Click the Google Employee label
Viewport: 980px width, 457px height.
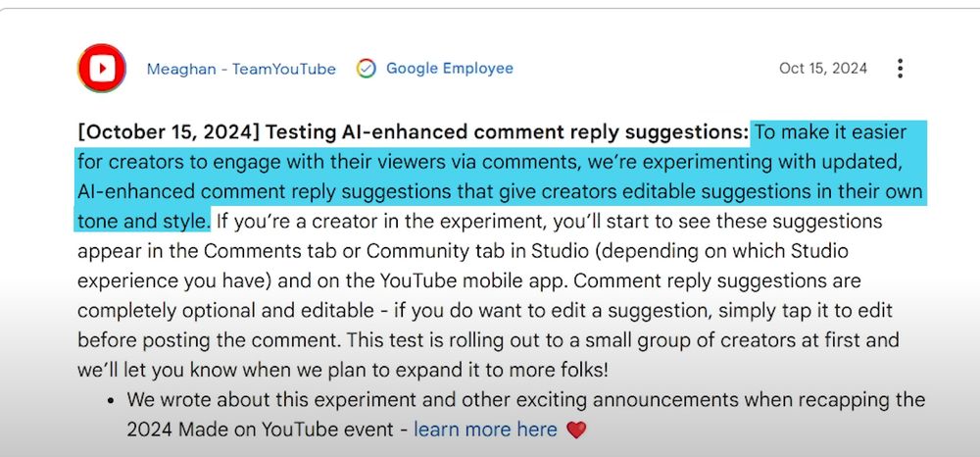click(449, 69)
